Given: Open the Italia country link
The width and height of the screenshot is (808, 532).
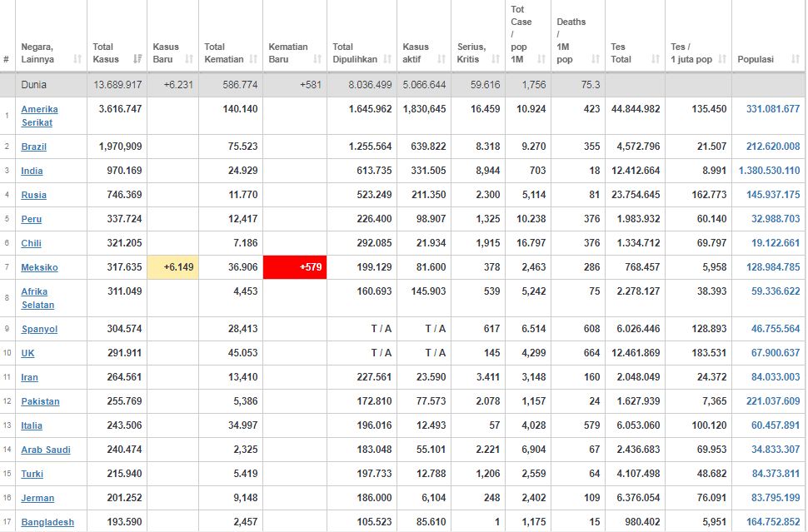Looking at the screenshot, I should 32,426.
